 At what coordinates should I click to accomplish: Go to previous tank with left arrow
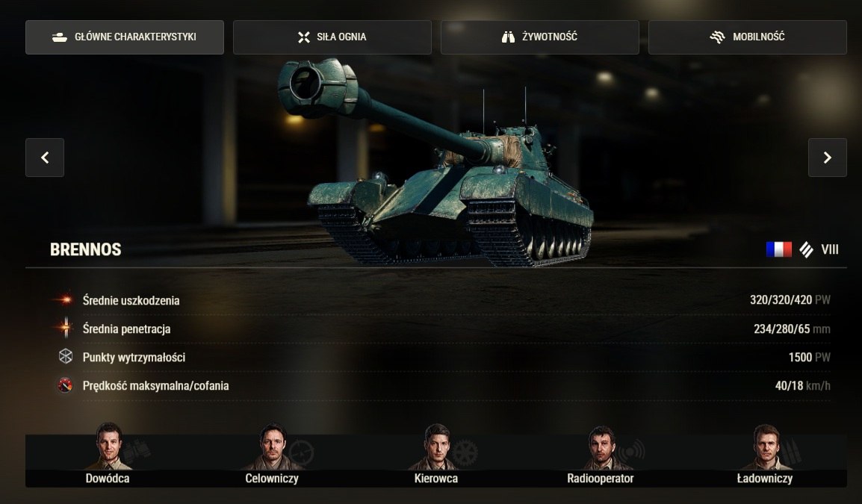[45, 158]
